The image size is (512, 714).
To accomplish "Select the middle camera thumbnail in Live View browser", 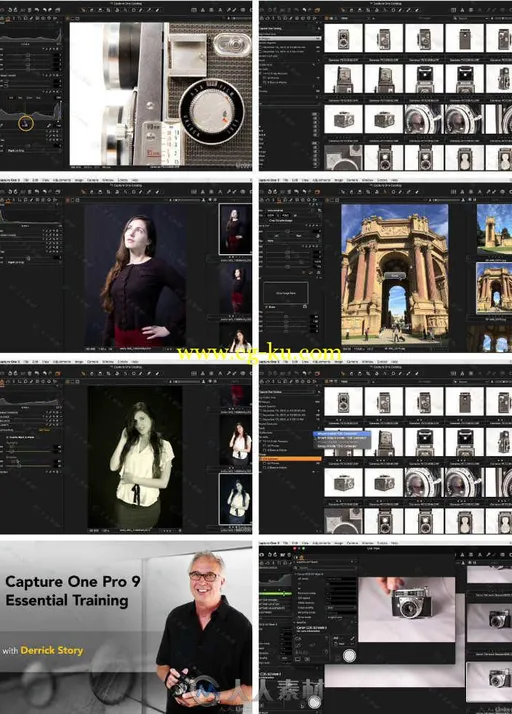I will click(x=490, y=622).
